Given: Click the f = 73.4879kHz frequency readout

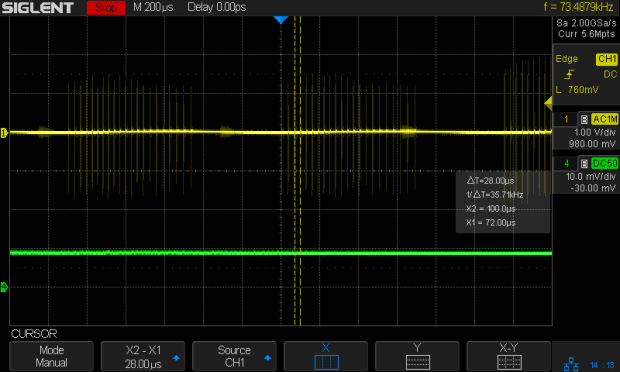Looking at the screenshot, I should click(x=578, y=7).
